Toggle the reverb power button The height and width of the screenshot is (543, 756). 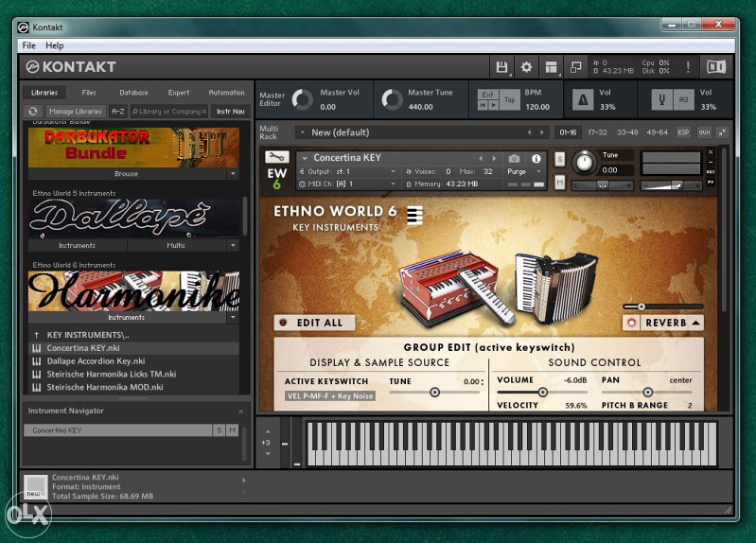pos(631,323)
